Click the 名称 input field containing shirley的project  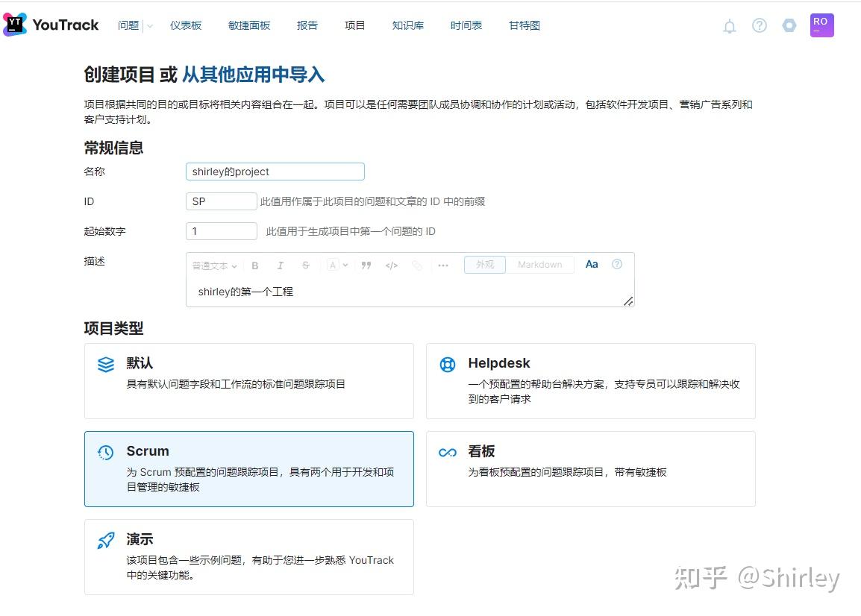click(275, 171)
